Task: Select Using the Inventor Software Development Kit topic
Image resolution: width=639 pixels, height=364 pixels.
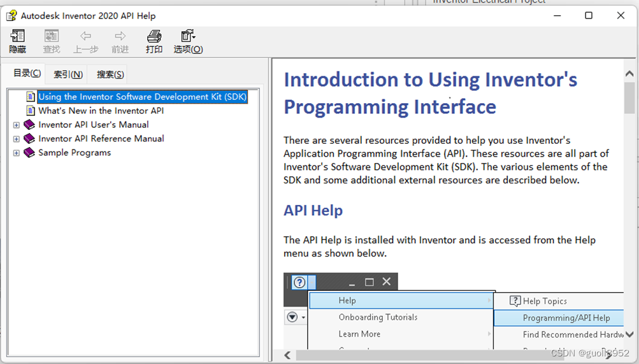Action: [142, 97]
